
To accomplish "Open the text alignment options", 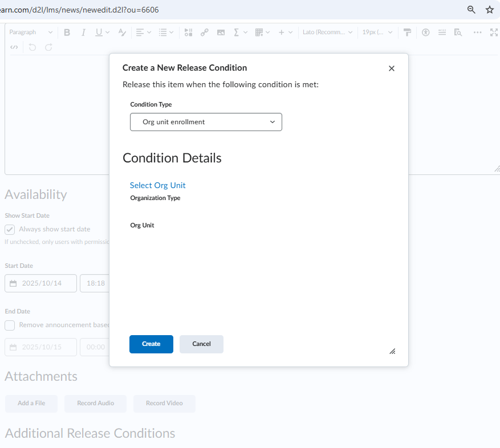I will 143,32.
